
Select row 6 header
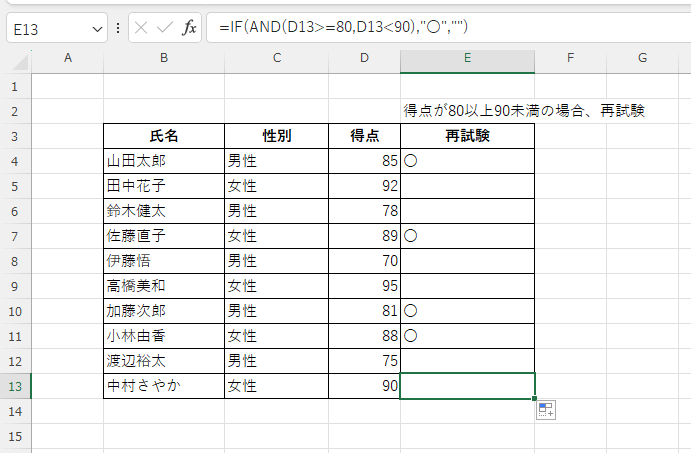pos(15,212)
